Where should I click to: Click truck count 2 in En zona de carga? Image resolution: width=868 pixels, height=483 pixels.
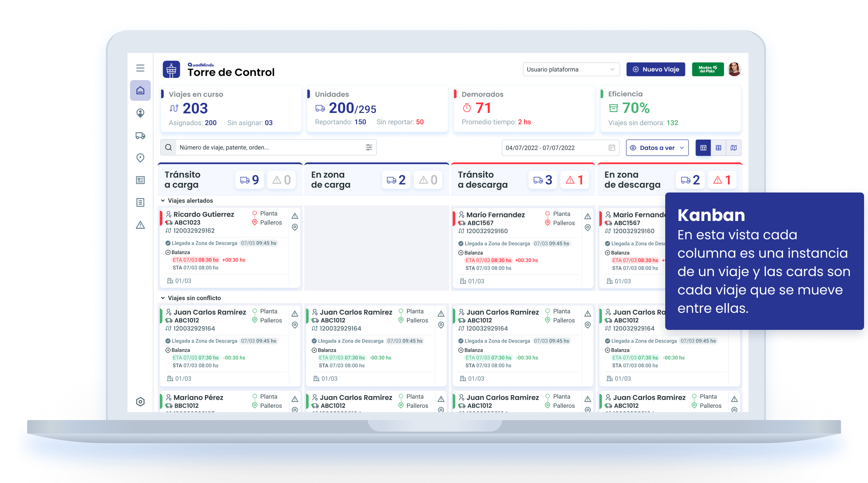coord(396,180)
